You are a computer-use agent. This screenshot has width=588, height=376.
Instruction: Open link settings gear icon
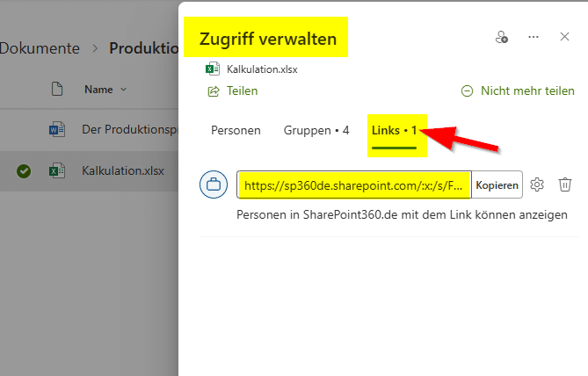pyautogui.click(x=538, y=184)
